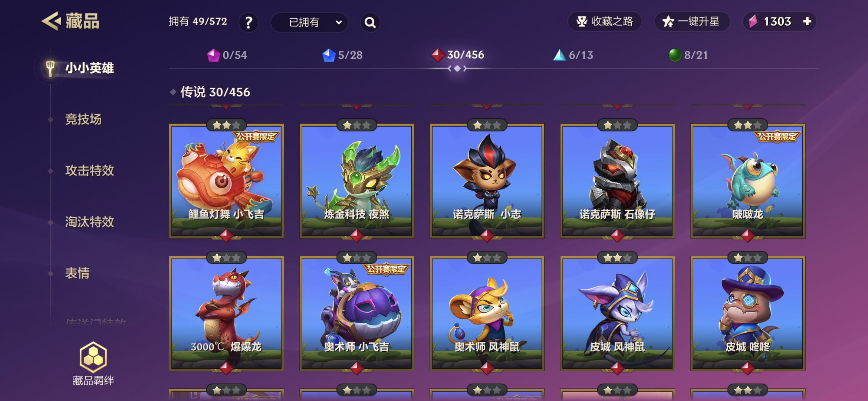
Task: Select the pink gem 0/54 rarity filter
Action: click(227, 55)
